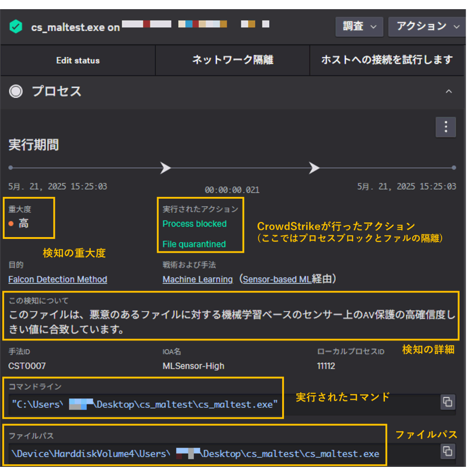Click the この検知について description text

pos(232,322)
